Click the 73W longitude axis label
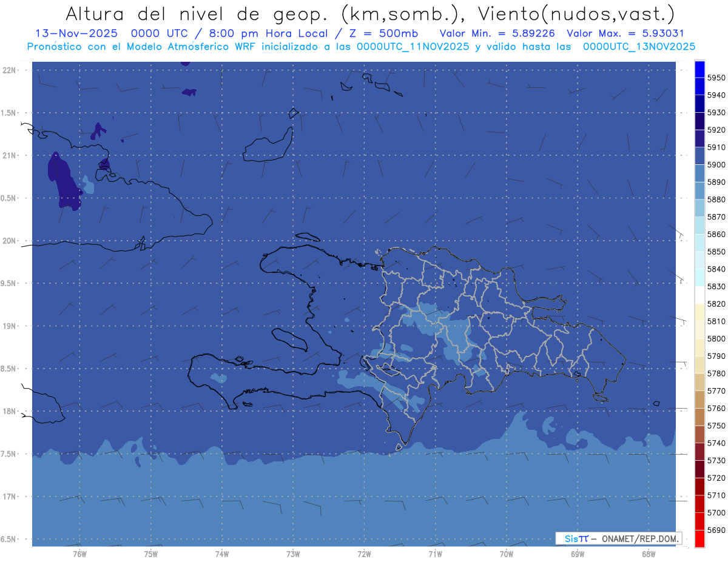728x562 pixels. pos(293,554)
